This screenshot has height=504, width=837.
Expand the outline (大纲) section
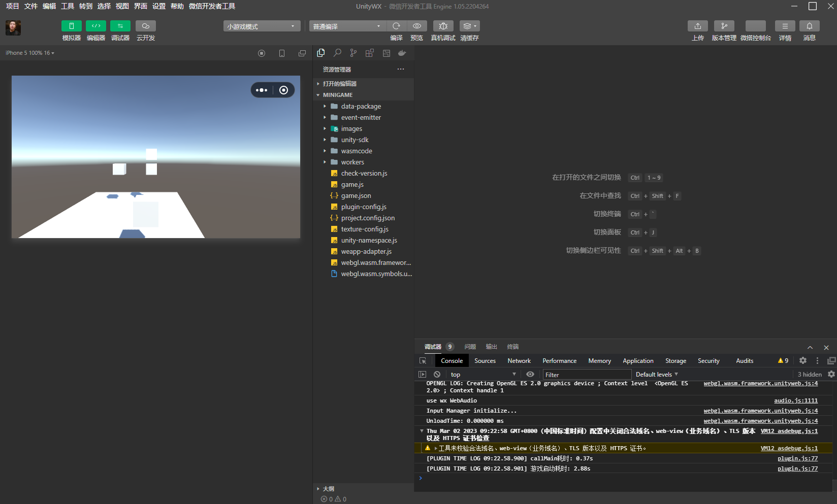point(363,489)
